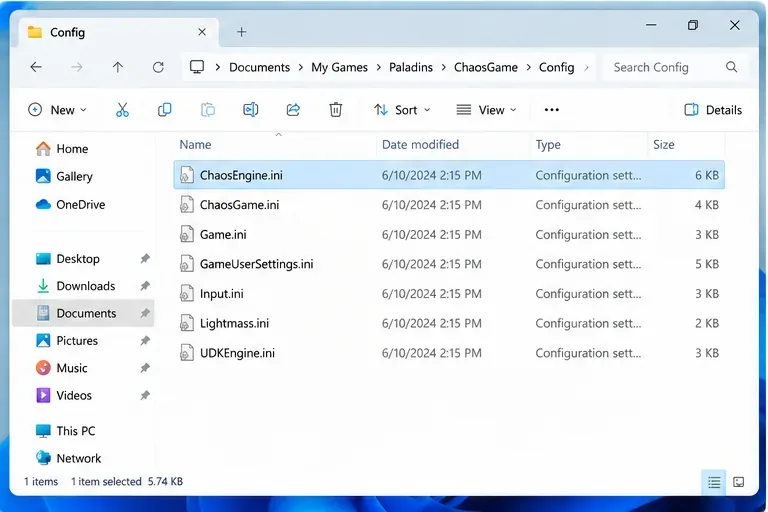
Task: Click the This PC monitor icon in address bar
Action: click(x=197, y=67)
